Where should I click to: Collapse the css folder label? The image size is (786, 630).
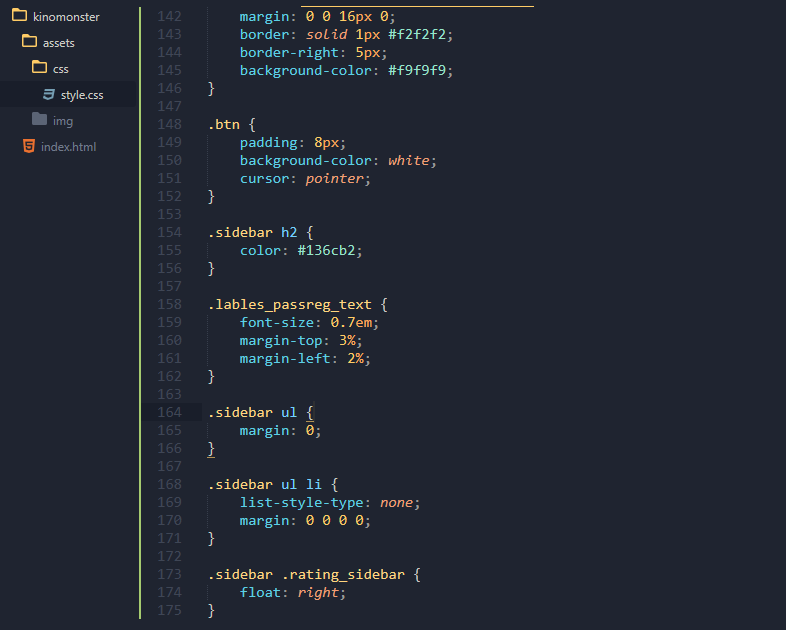[x=61, y=69]
